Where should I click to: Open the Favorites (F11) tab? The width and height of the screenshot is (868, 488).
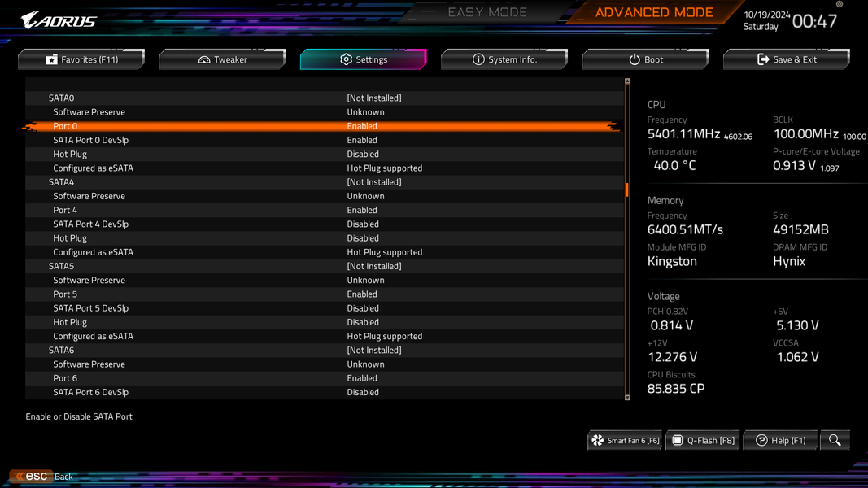(81, 59)
